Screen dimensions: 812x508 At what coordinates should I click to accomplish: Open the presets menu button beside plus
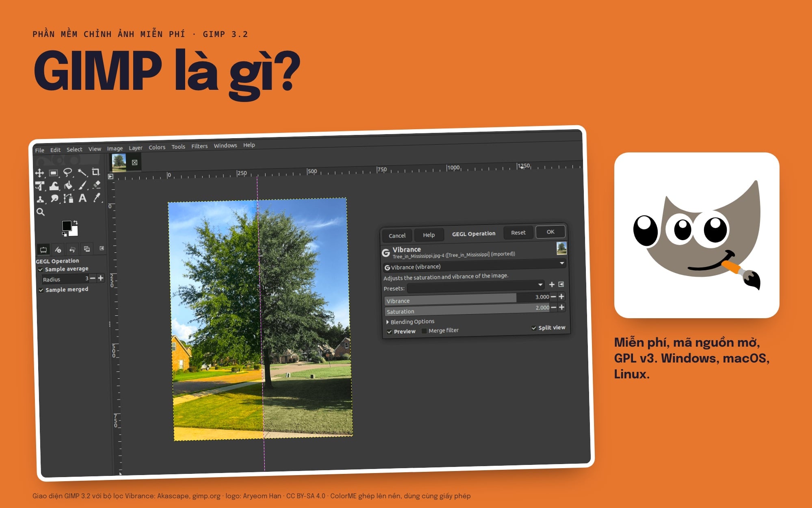point(561,284)
